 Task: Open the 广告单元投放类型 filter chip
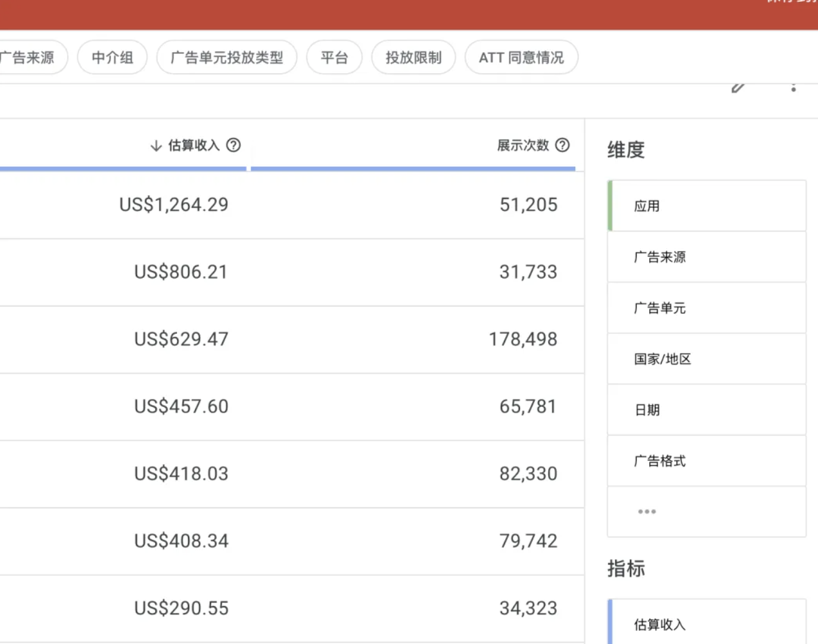tap(227, 58)
